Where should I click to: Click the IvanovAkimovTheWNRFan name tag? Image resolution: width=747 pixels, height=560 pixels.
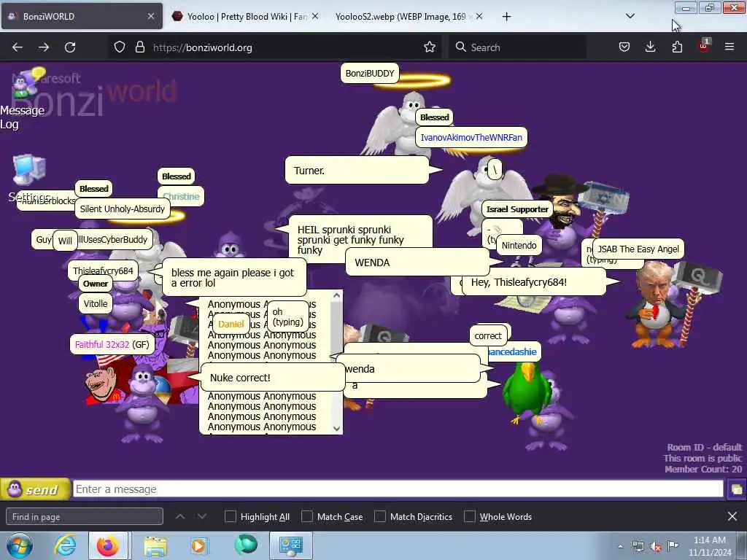(471, 137)
